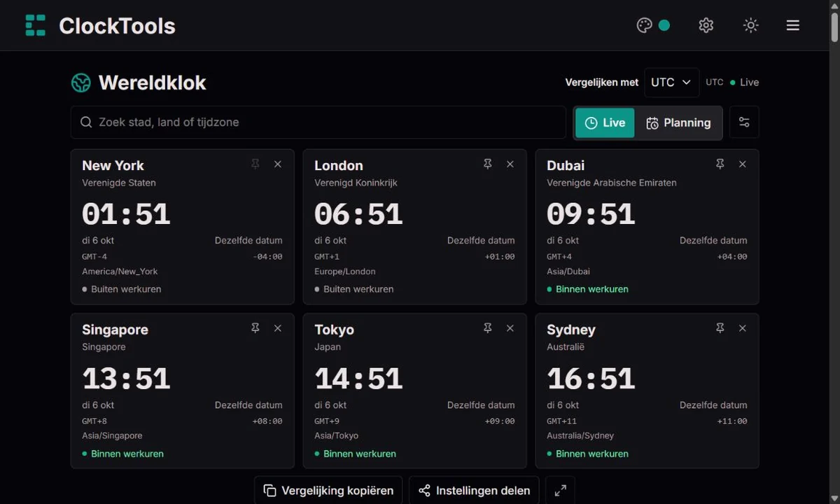Click the Europe/London timezone text
Viewport: 840px width, 504px height.
pos(344,272)
